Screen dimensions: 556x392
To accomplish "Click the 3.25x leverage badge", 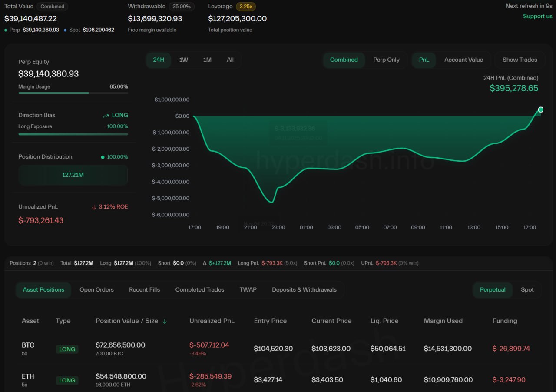I will (x=245, y=7).
